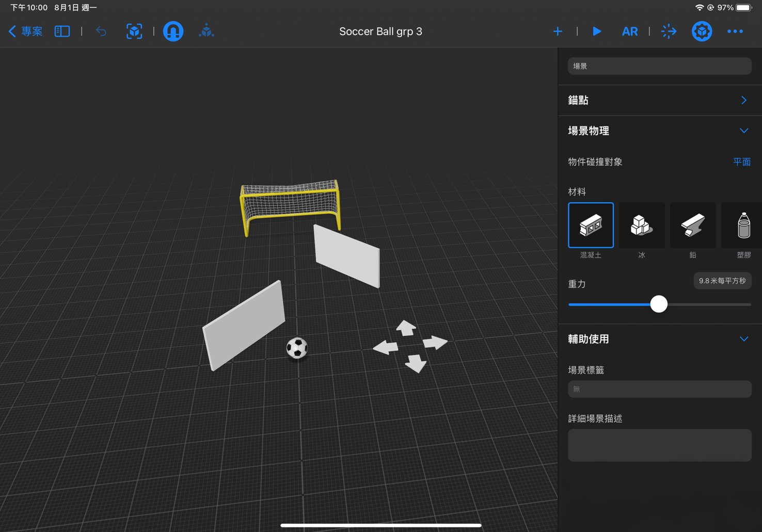The height and width of the screenshot is (532, 762).
Task: Toggle the spatial arrangement mode icon
Action: tap(207, 31)
